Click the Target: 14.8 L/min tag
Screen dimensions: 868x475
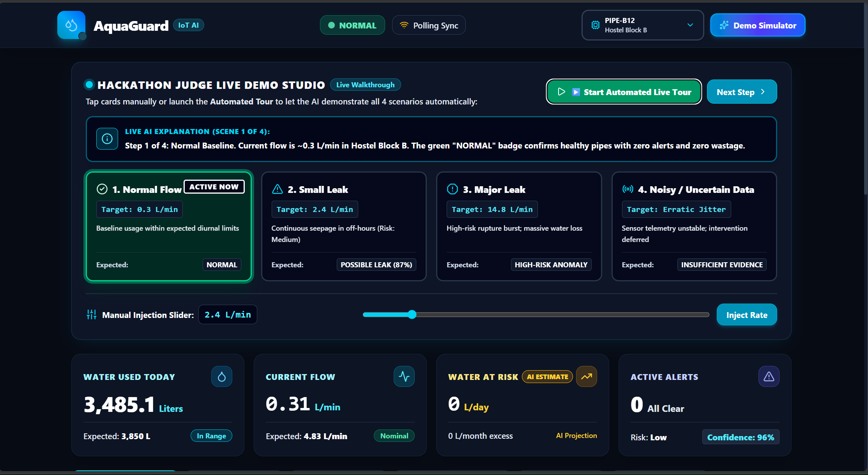coord(492,209)
